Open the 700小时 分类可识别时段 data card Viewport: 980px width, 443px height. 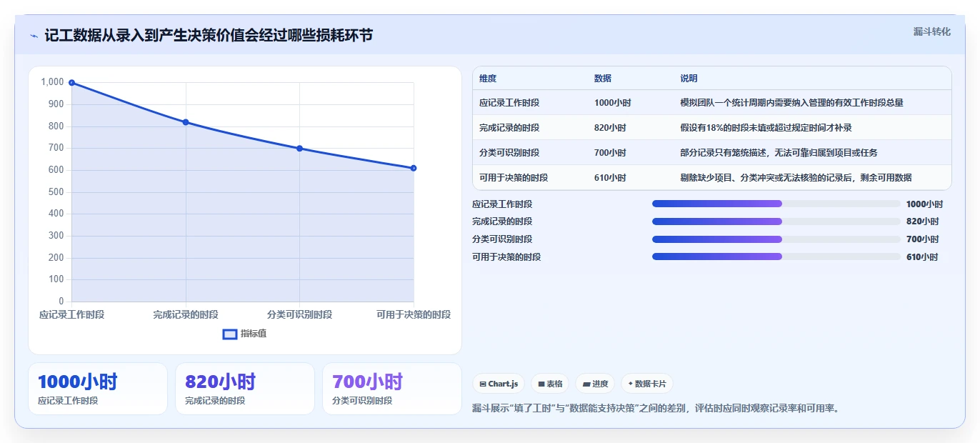point(392,389)
